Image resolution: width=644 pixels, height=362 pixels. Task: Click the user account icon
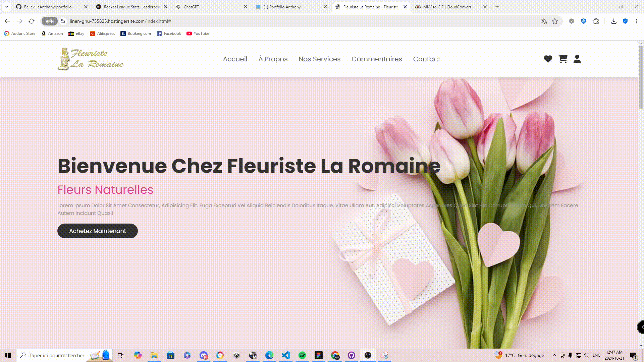[577, 58]
